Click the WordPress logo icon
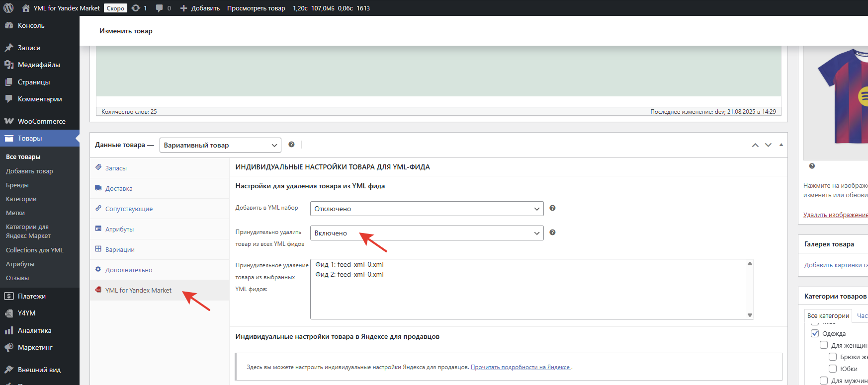 8,8
